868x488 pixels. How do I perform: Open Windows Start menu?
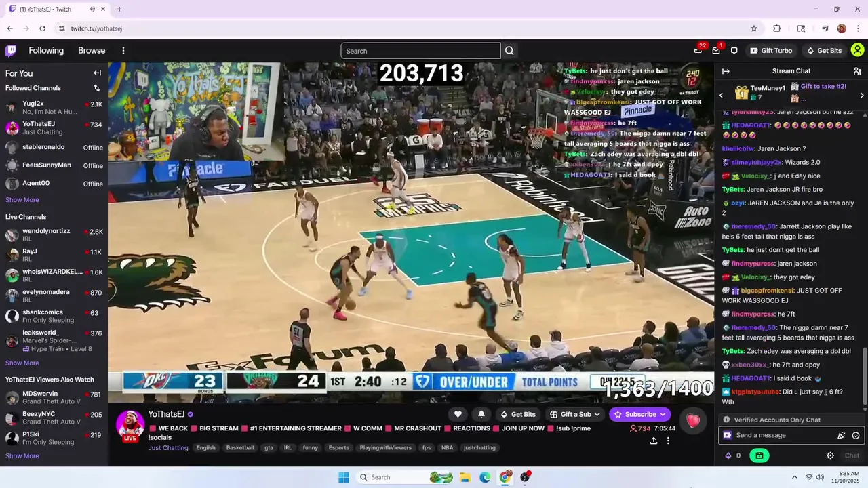(344, 477)
